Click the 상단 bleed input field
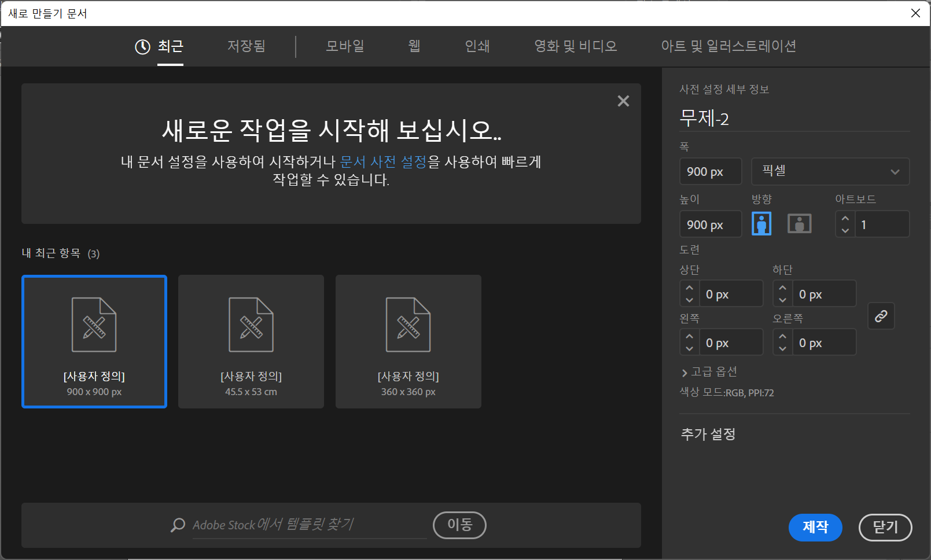The image size is (931, 560). [731, 294]
